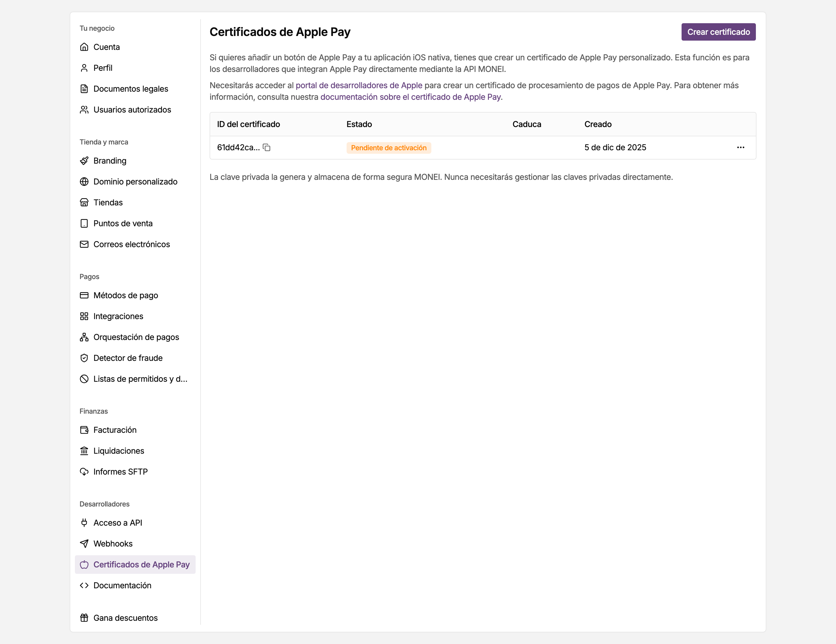Click the Caduca column header

[527, 124]
